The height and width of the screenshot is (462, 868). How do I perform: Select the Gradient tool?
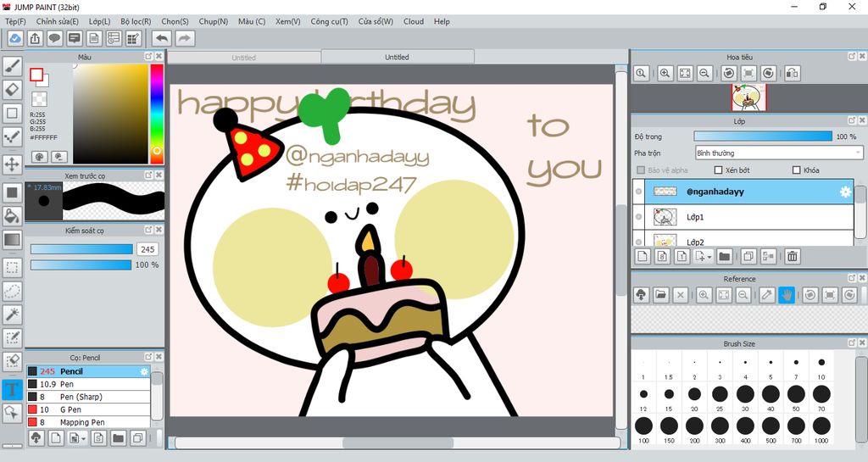click(12, 240)
